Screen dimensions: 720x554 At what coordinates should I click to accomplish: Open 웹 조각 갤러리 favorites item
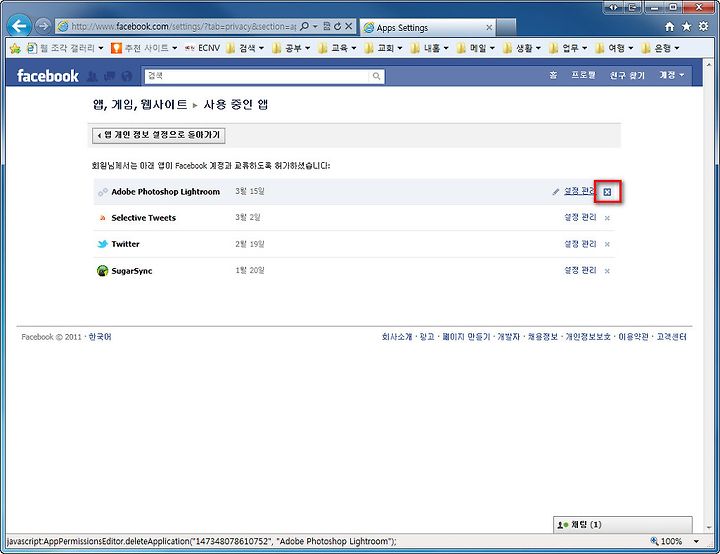point(65,48)
